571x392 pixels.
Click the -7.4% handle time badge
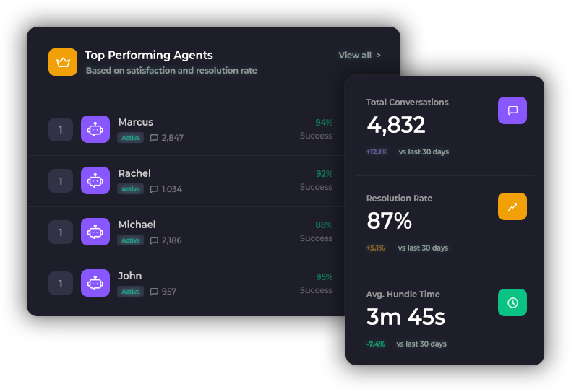(376, 344)
